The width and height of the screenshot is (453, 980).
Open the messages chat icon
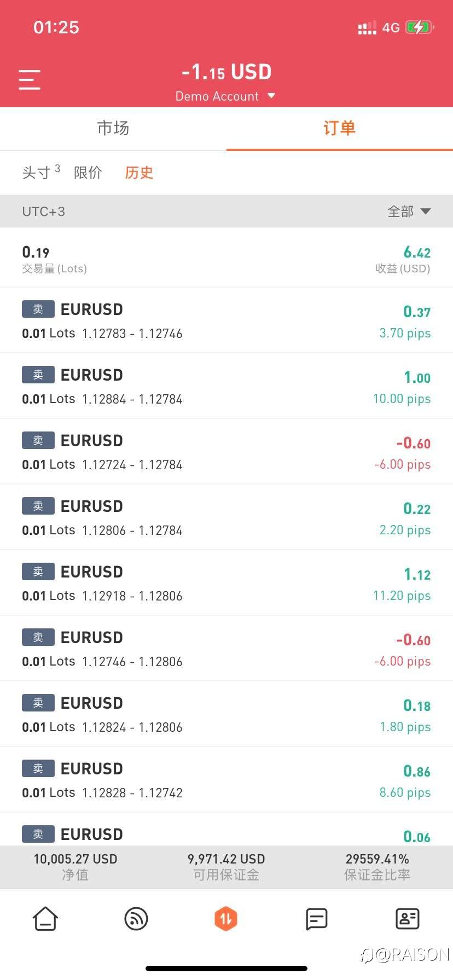[x=316, y=919]
